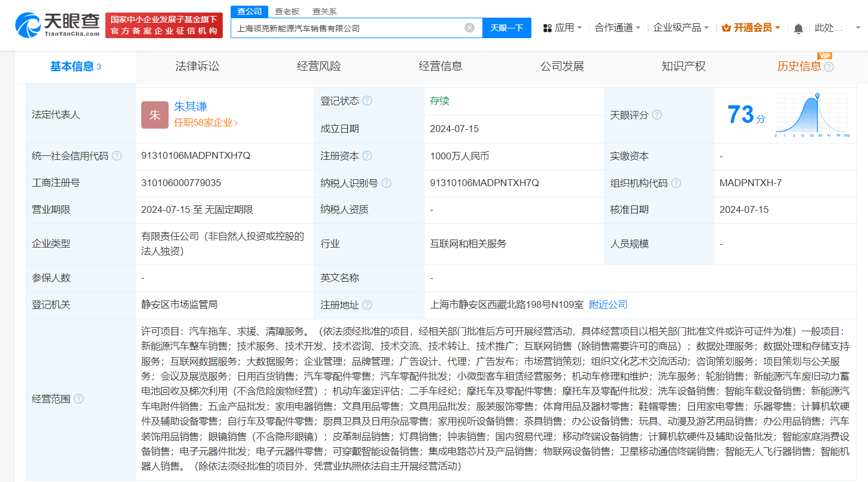Click the help icon next to 组织机构代码
The height and width of the screenshot is (482, 868).
[676, 183]
